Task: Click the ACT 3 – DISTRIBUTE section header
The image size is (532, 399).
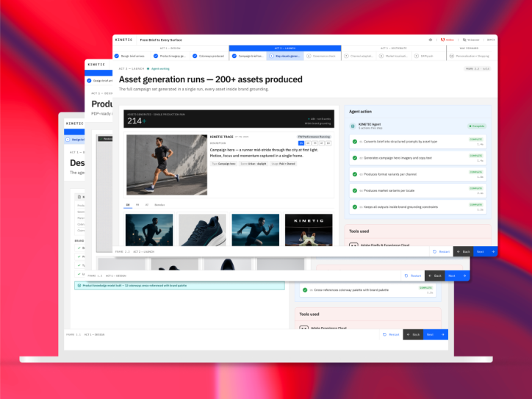Action: tap(394, 48)
